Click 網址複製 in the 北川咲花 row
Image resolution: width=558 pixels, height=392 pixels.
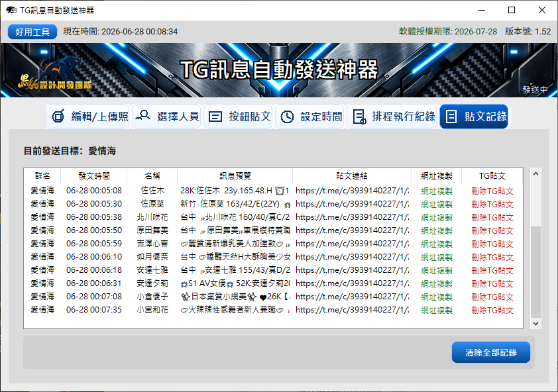[x=437, y=217]
